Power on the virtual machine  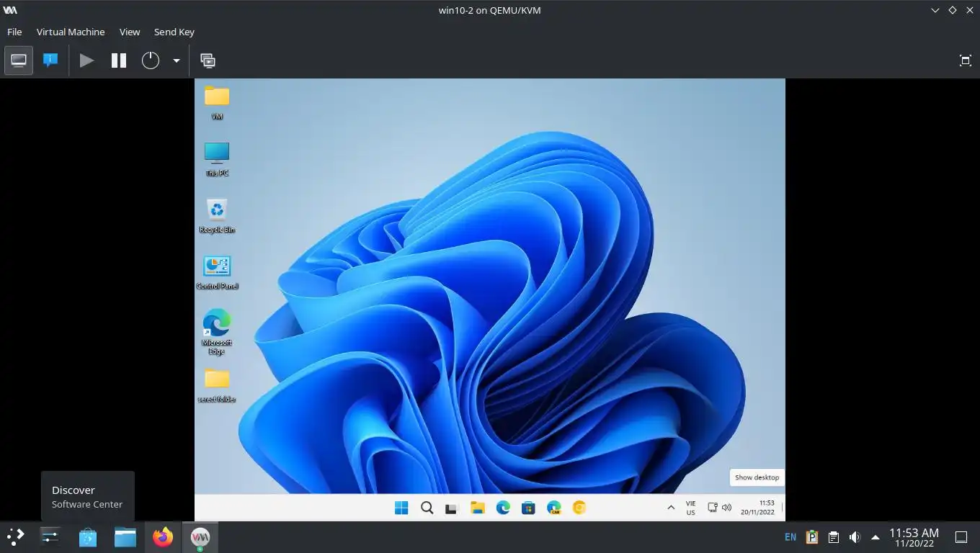[86, 60]
